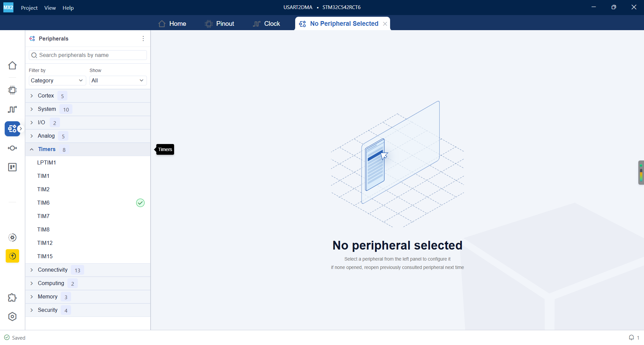
Task: Switch to the Home tab
Action: tap(172, 23)
